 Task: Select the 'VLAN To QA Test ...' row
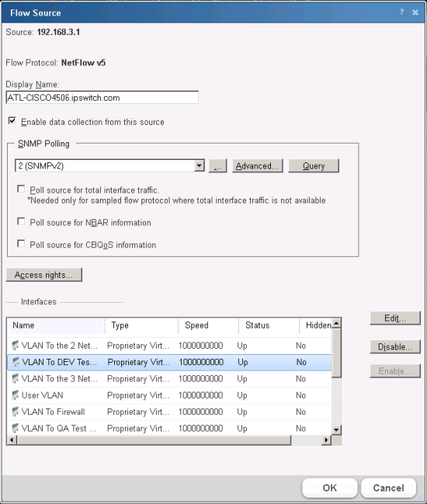click(x=169, y=428)
